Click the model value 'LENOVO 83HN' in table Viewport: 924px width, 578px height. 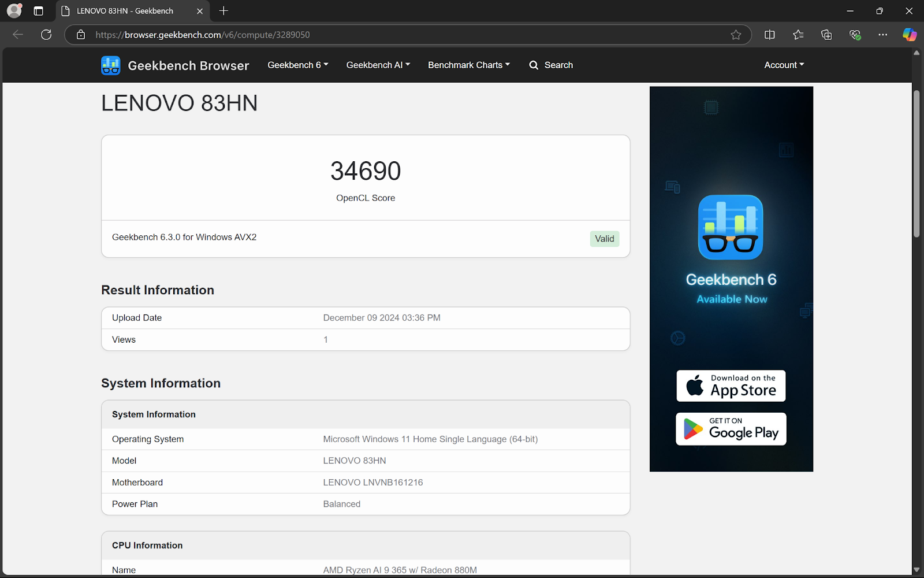point(355,461)
